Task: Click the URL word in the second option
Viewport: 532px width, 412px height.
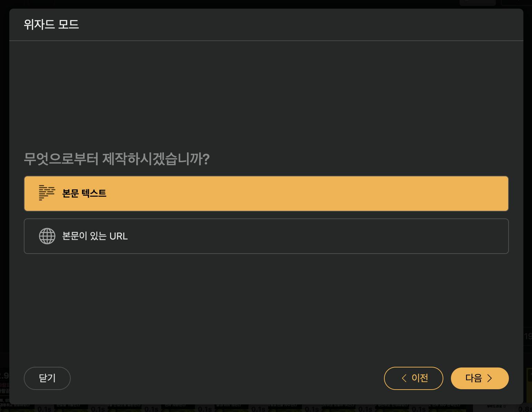Action: (x=118, y=236)
